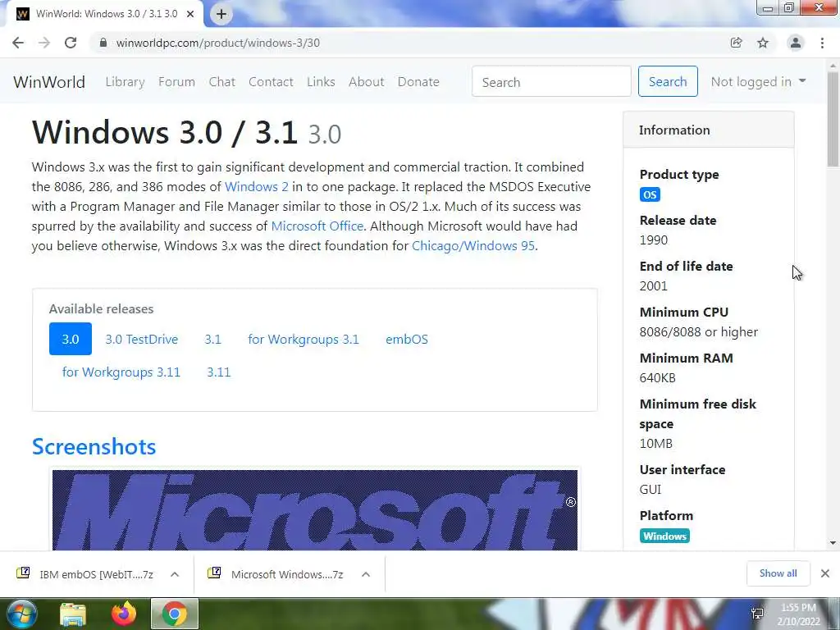Click the scrollbar down arrow

click(x=833, y=543)
